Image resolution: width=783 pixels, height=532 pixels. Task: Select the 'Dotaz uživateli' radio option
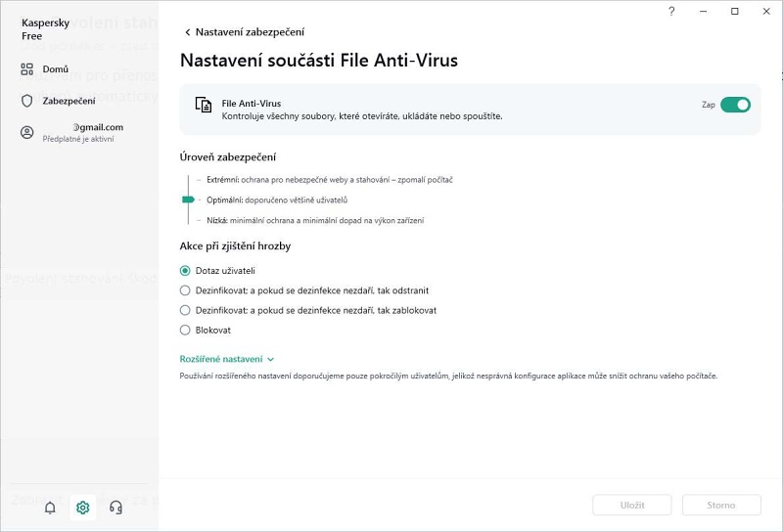(186, 270)
